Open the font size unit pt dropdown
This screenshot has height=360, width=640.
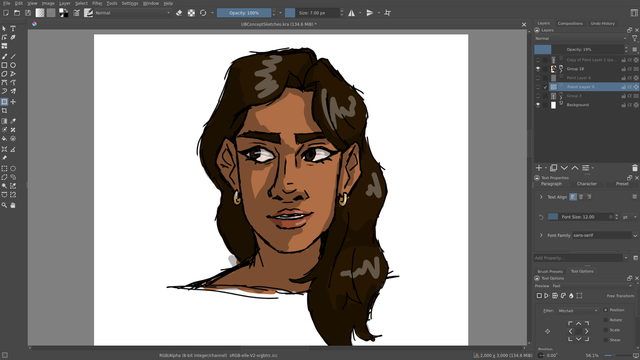[629, 217]
